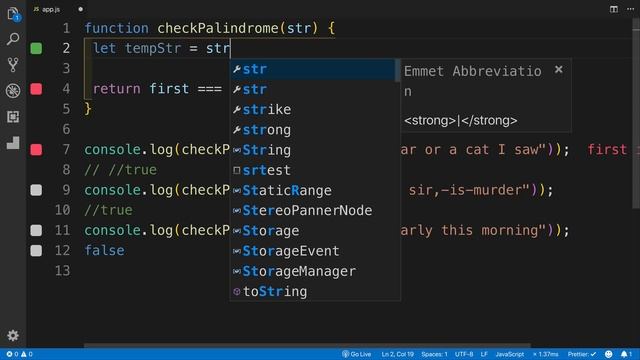This screenshot has height=360, width=640.
Task: Open the Source Control branch icon
Action: pyautogui.click(x=13, y=64)
